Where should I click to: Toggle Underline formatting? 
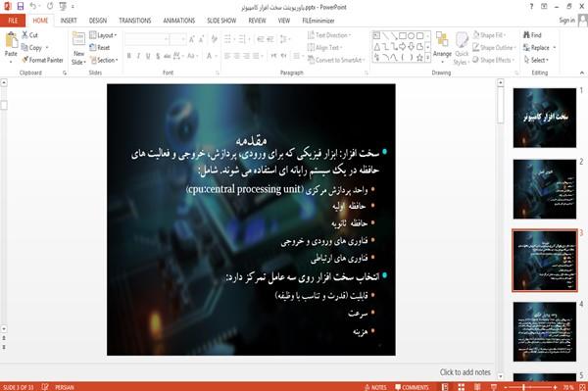point(148,56)
